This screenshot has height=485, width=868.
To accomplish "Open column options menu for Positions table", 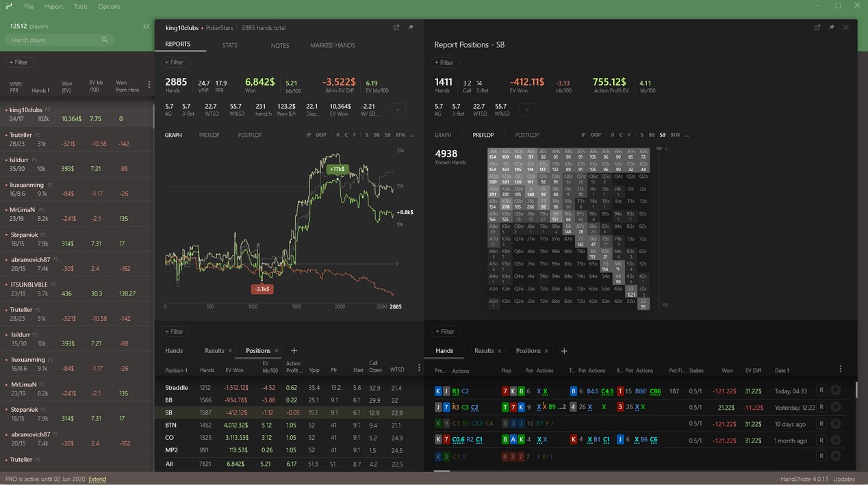I will click(419, 368).
